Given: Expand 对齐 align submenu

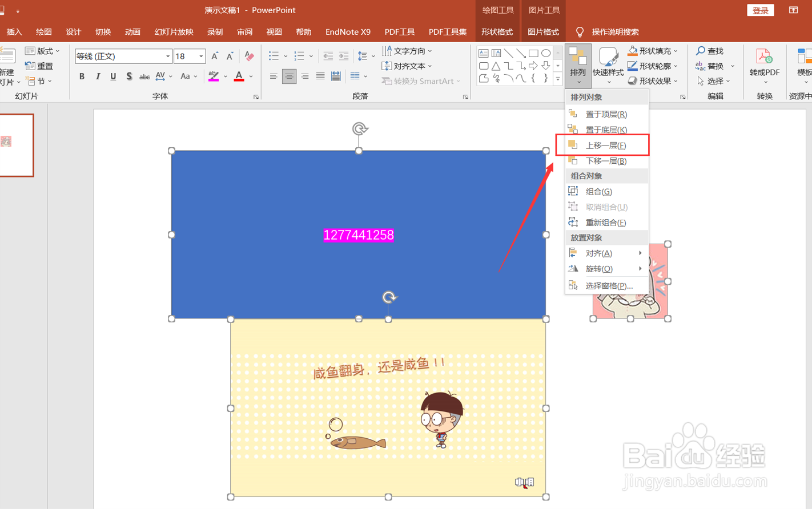Looking at the screenshot, I should coord(606,253).
